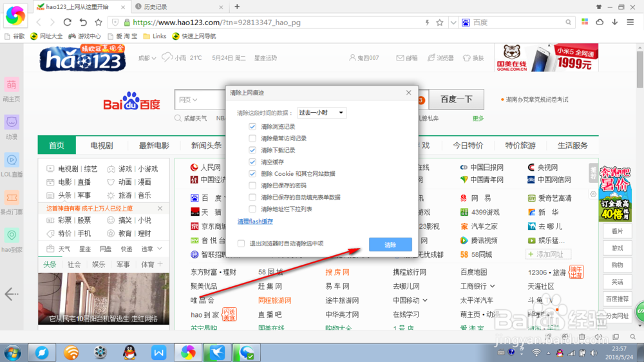Screen dimensions: 644x362
Task: Switch to the 历史记录 browser tab
Action: click(x=179, y=6)
